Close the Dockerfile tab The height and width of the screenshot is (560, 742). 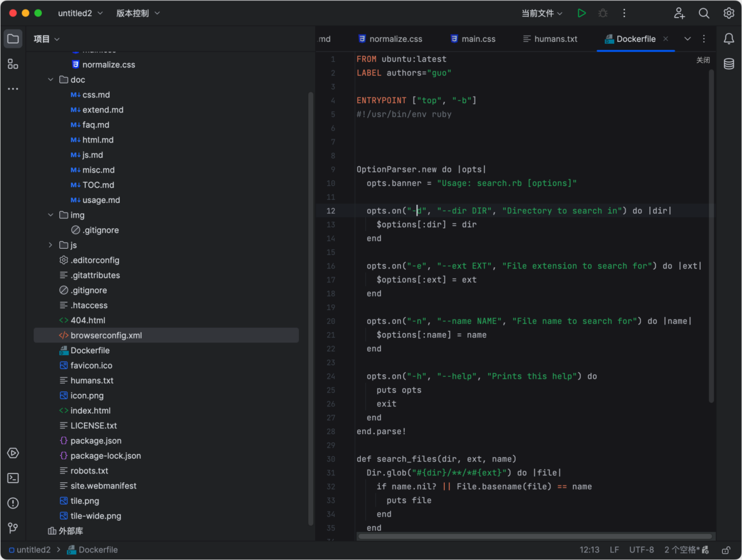(666, 39)
